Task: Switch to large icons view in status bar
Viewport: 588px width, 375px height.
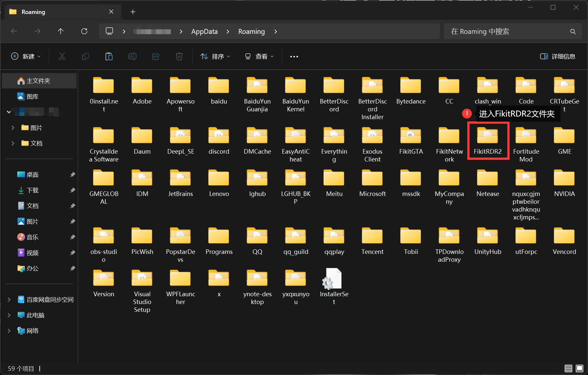Action: pyautogui.click(x=580, y=368)
